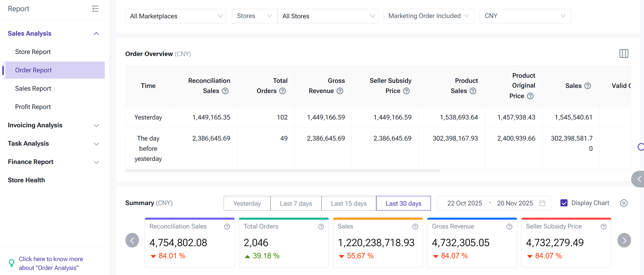Open Summary settings hexagon icon
The width and height of the screenshot is (644, 275).
click(624, 203)
